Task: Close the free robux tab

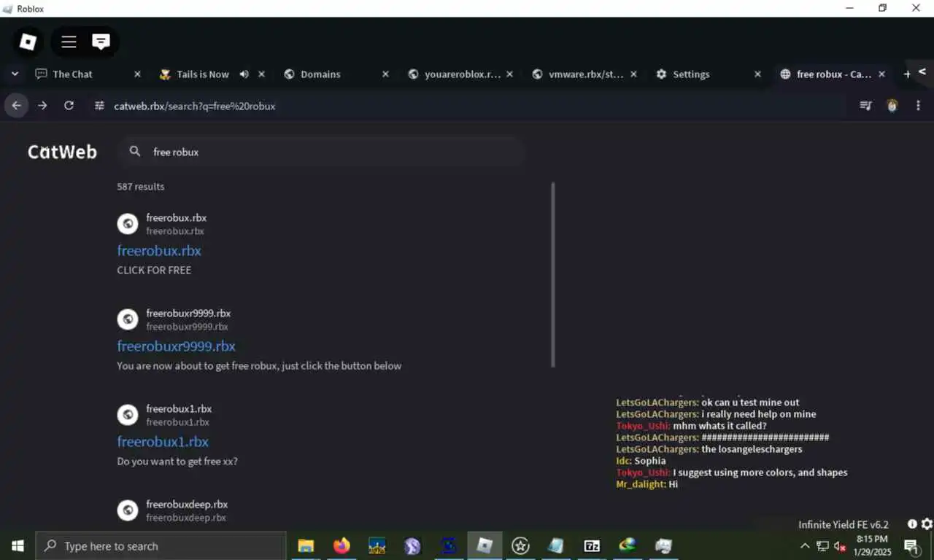Action: pyautogui.click(x=881, y=74)
